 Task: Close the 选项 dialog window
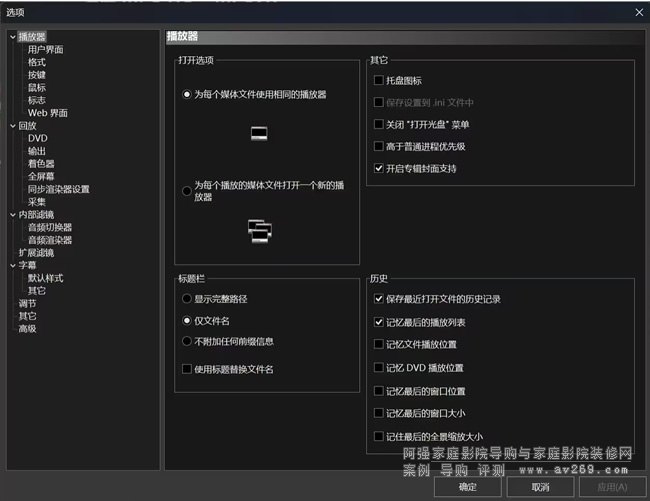point(638,11)
